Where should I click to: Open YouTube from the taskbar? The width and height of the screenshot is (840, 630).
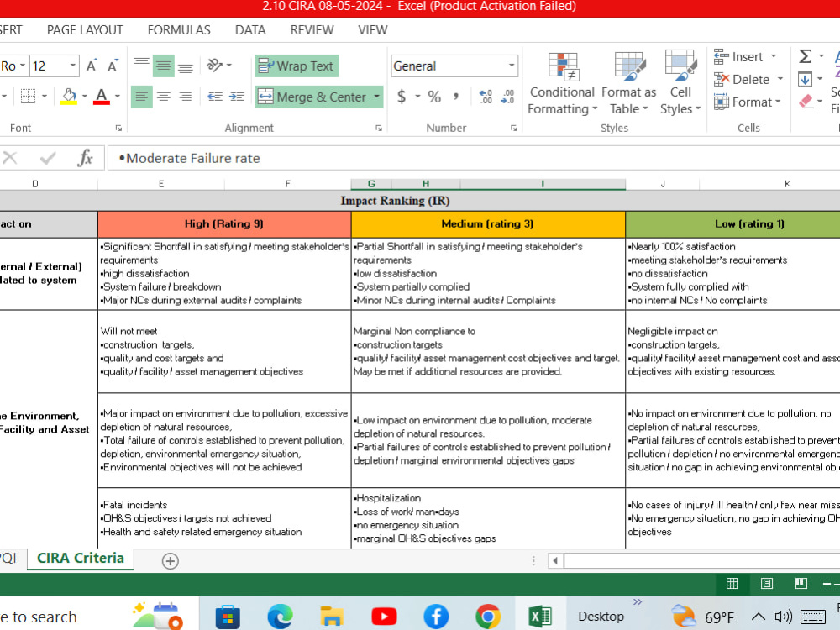(384, 617)
